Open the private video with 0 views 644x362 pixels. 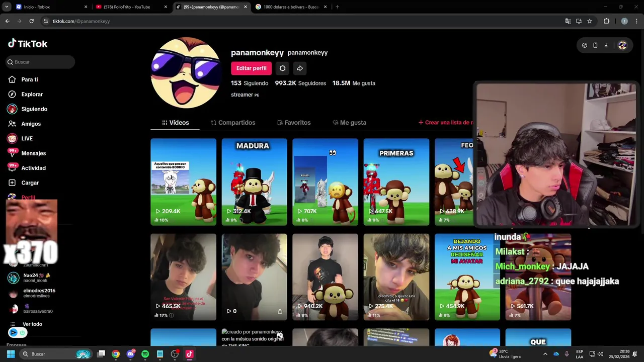point(254,277)
